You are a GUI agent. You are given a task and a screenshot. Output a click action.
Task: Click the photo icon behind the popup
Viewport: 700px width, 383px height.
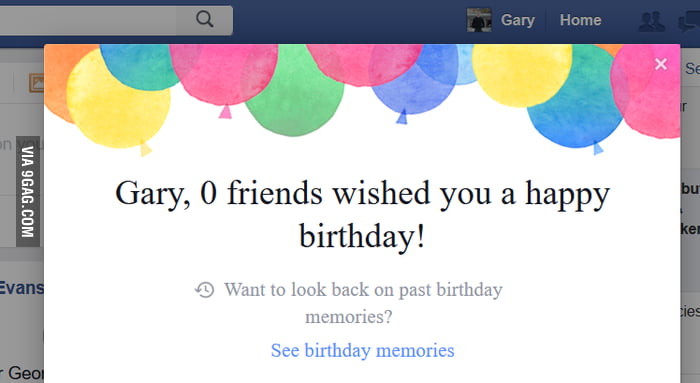(37, 83)
